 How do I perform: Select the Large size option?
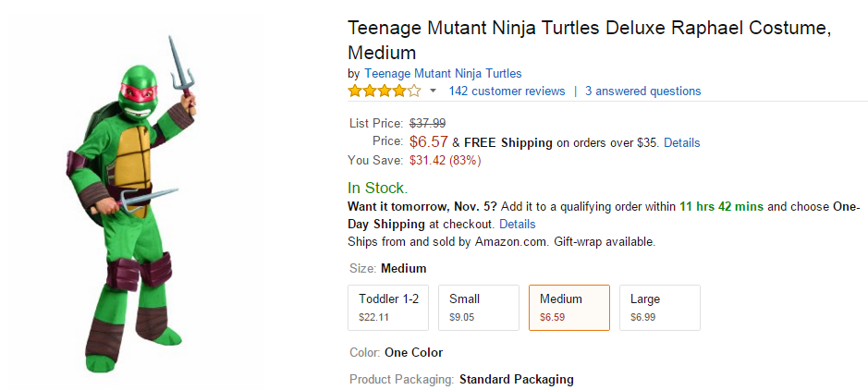(x=659, y=308)
